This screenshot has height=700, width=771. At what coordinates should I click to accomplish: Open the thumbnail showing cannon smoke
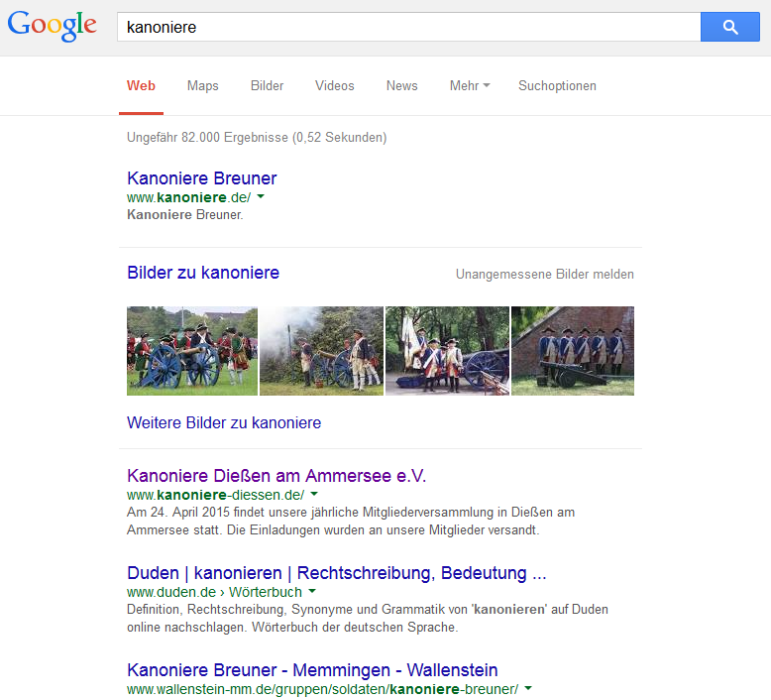point(321,351)
